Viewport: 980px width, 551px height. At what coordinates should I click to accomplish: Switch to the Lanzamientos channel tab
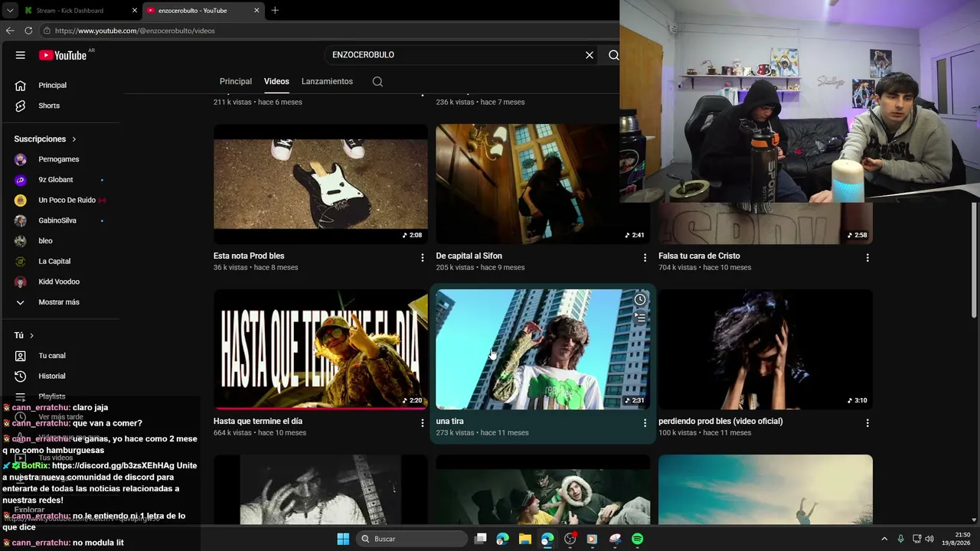coord(327,81)
